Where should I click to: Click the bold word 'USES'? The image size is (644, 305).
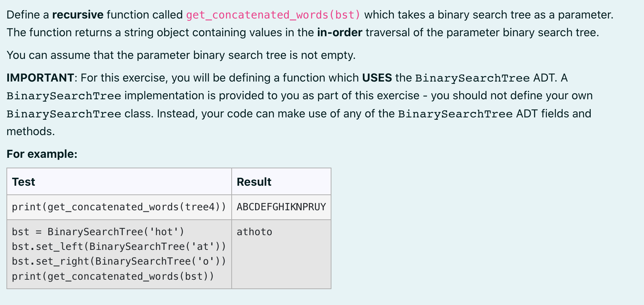[377, 78]
